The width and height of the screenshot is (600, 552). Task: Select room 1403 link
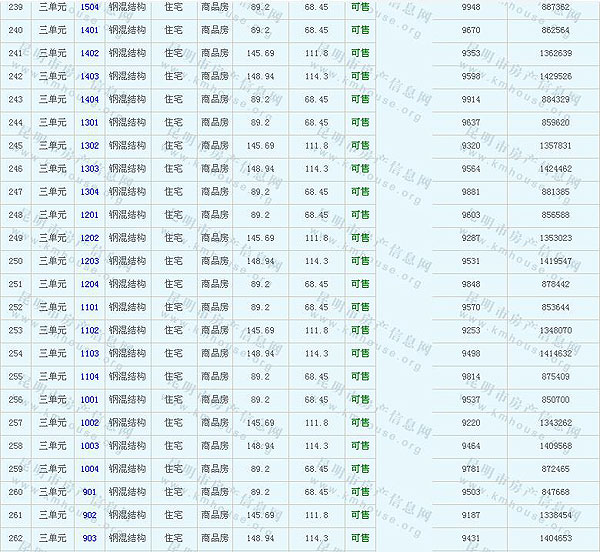(89, 76)
